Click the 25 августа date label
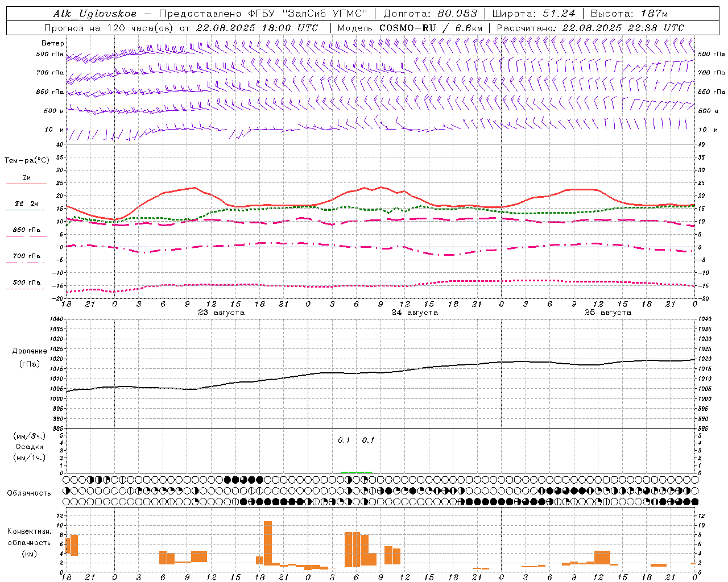Viewport: 728px width, 582px height. (x=608, y=313)
